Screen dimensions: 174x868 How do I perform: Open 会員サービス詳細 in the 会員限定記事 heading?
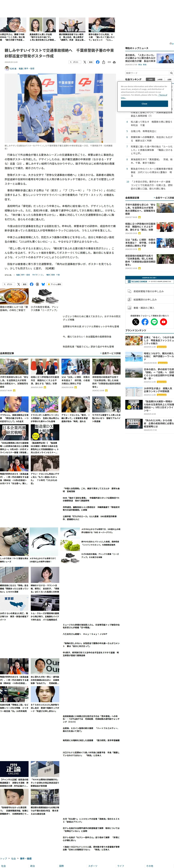pyautogui.click(x=112, y=353)
